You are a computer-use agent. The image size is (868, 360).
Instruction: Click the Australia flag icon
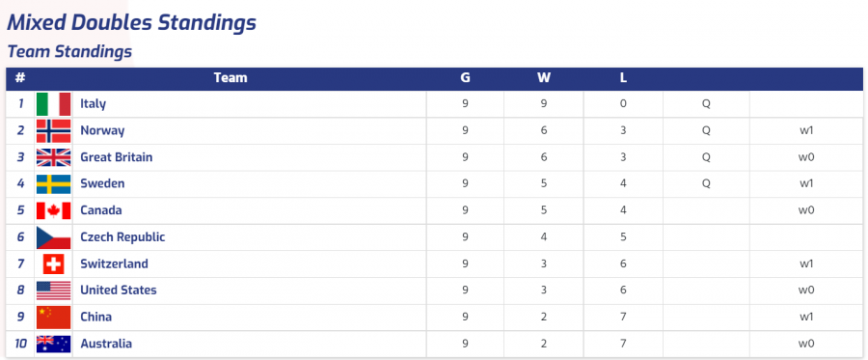(54, 344)
